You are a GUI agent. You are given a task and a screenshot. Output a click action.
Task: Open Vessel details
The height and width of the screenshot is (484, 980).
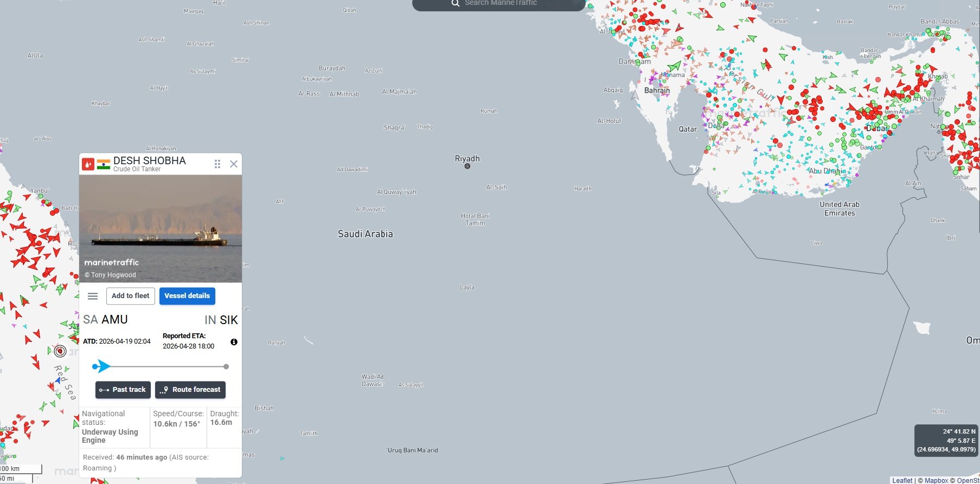tap(187, 296)
